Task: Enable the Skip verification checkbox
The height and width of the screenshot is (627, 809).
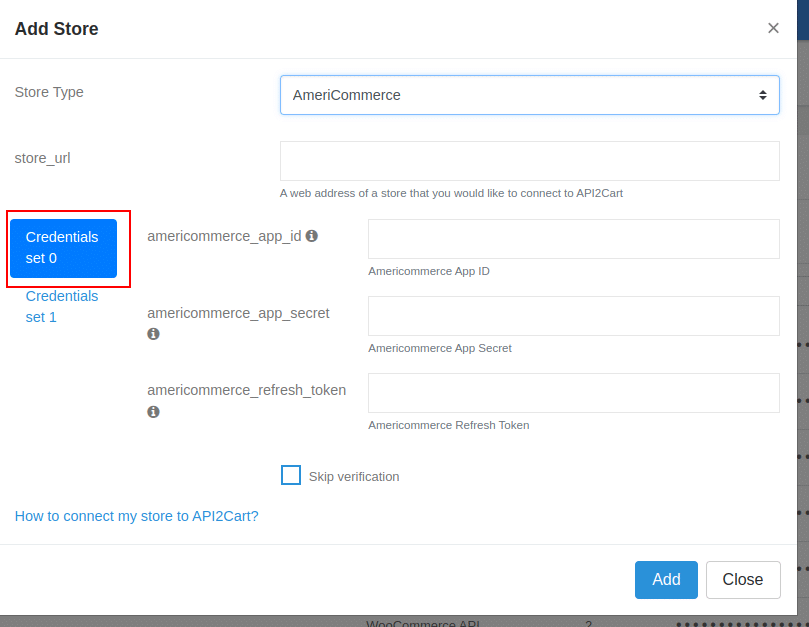Action: pos(290,475)
